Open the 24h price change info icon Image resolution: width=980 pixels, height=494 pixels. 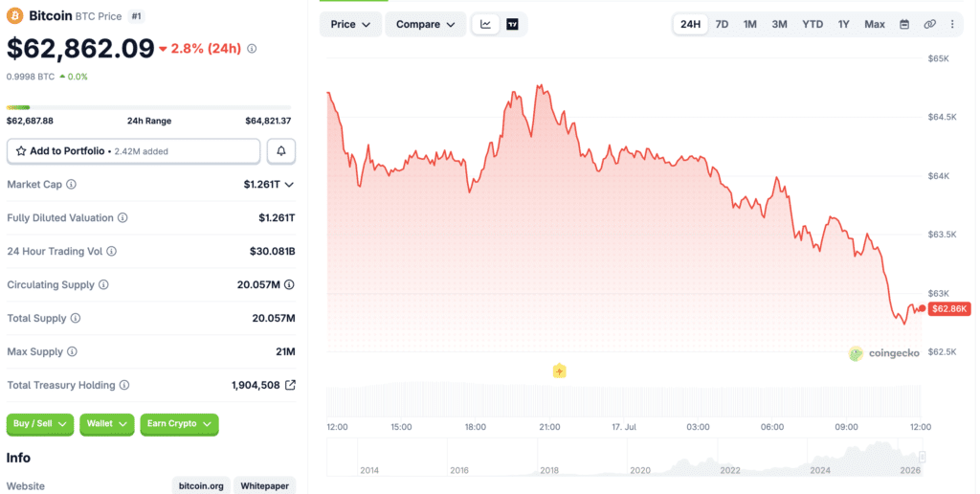click(x=252, y=49)
